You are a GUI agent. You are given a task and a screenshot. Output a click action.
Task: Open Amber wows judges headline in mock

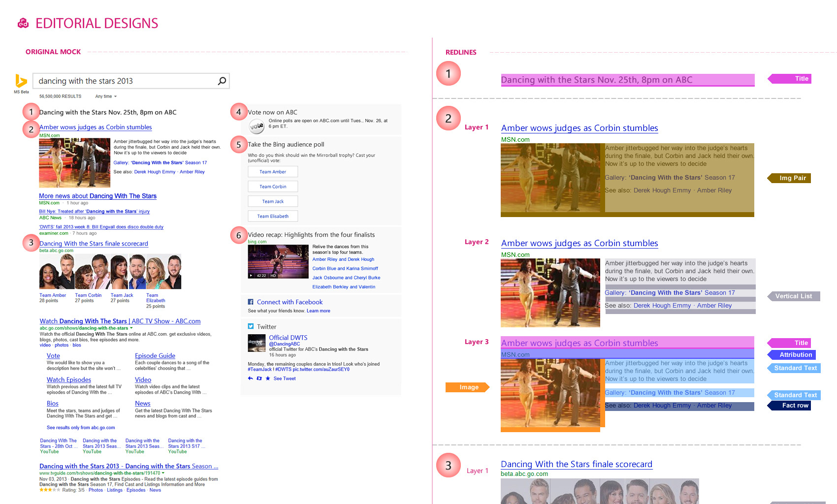(x=96, y=127)
